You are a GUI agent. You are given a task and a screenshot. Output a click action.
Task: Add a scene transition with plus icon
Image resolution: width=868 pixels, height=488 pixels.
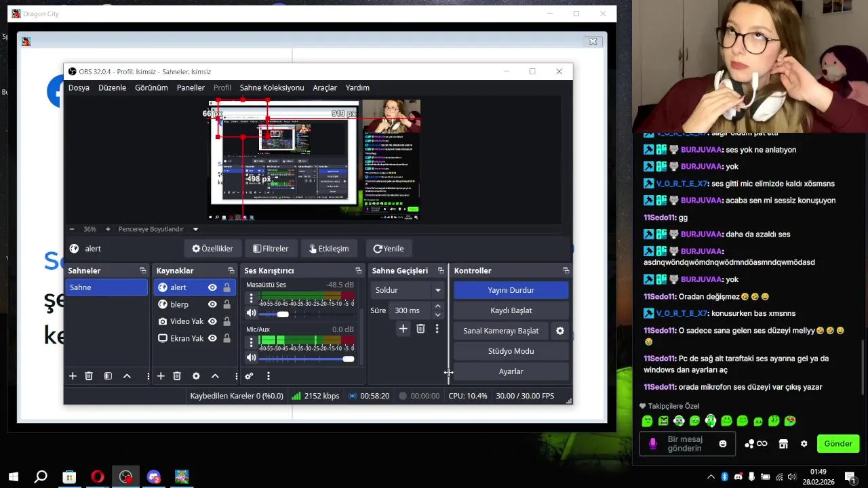pos(403,329)
